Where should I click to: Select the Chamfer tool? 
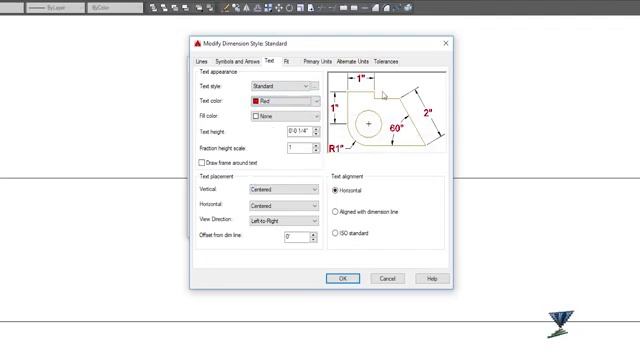[x=376, y=8]
